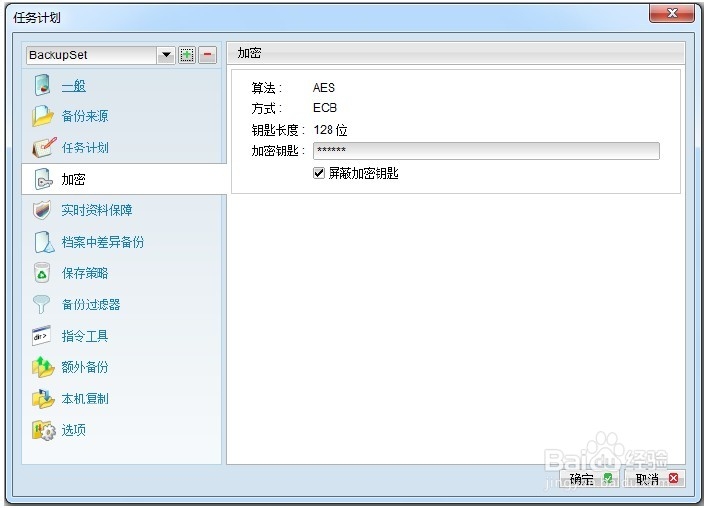Image resolution: width=710 pixels, height=508 pixels.
Task: Add a new backup set with plus icon
Action: coord(187,55)
